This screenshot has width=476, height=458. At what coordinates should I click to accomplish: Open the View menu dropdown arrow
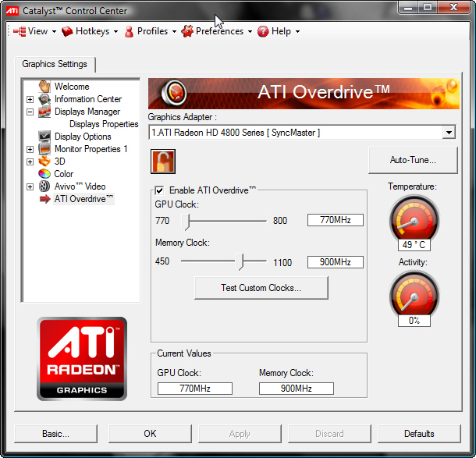(54, 31)
